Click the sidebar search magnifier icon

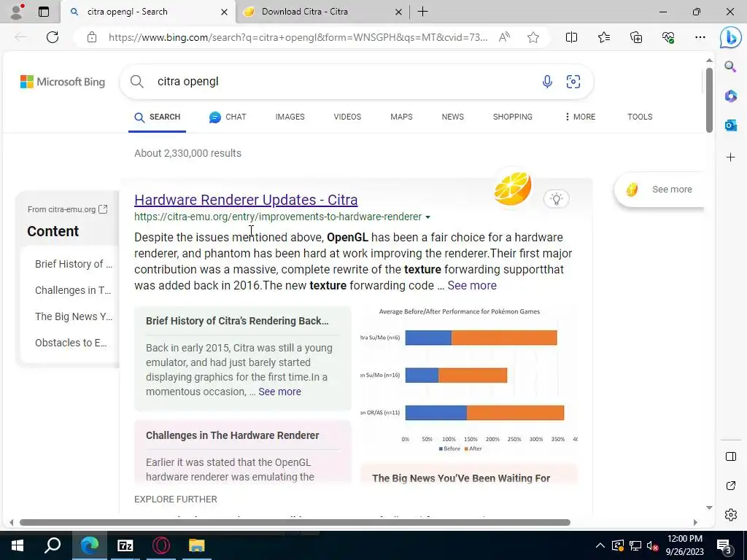(x=730, y=66)
